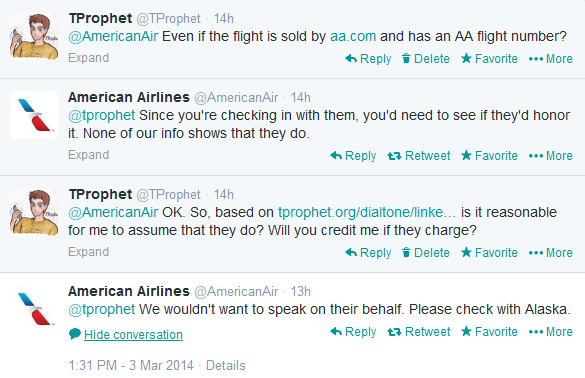Reply to TProphet's aa.com flight number tweet
Image resolution: width=585 pixels, height=378 pixels.
click(x=368, y=59)
